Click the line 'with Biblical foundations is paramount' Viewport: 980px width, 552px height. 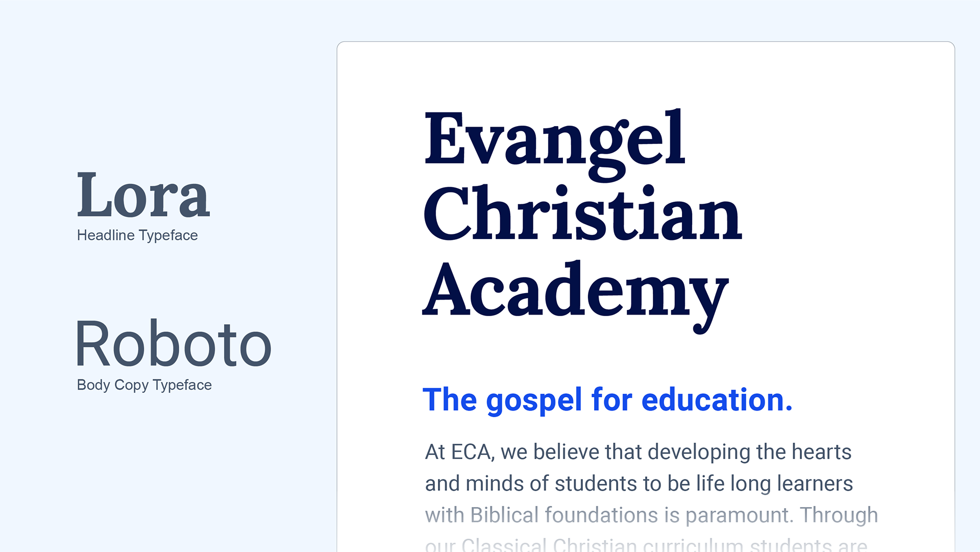651,516
